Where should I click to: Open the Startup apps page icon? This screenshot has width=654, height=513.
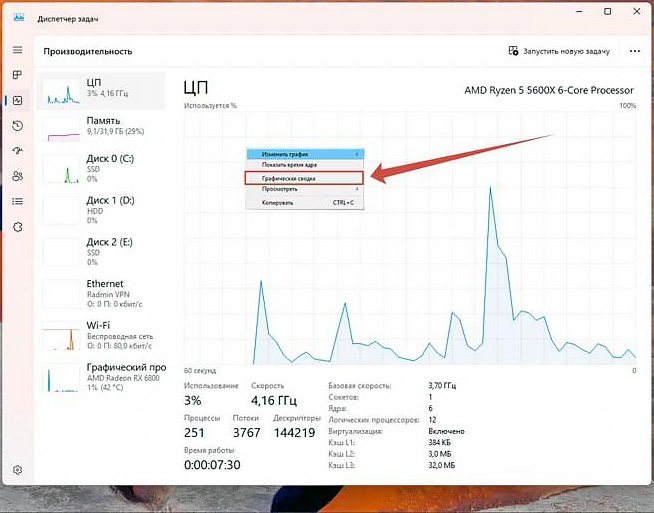pos(17,151)
